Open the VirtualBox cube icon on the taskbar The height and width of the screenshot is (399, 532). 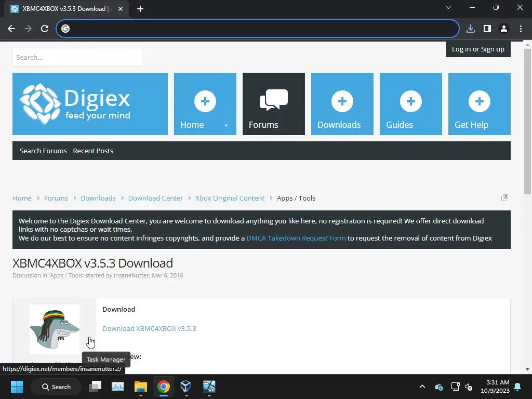pos(186,387)
